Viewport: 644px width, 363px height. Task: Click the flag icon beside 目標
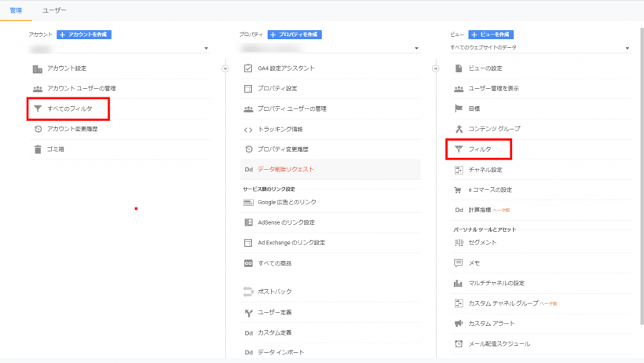(459, 108)
